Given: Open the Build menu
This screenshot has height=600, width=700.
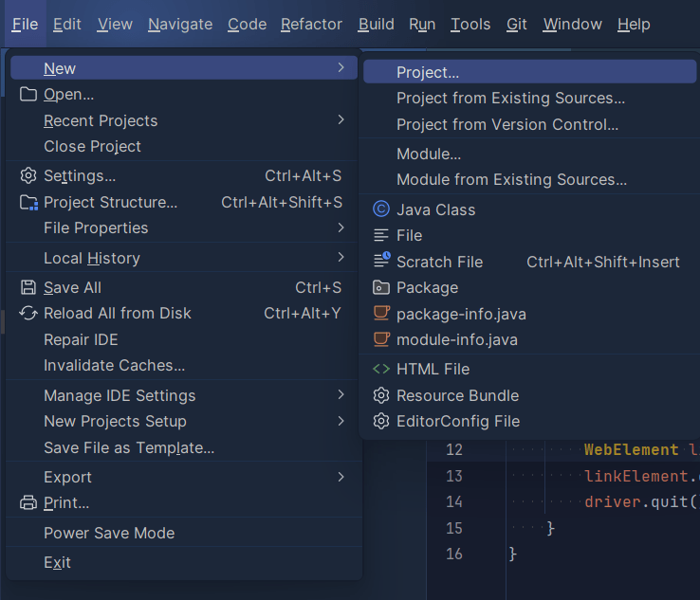Looking at the screenshot, I should [x=377, y=24].
